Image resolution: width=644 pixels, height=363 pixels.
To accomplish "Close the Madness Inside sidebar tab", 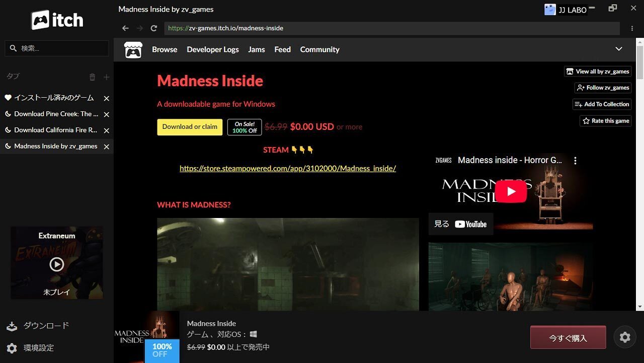I will 106,147.
